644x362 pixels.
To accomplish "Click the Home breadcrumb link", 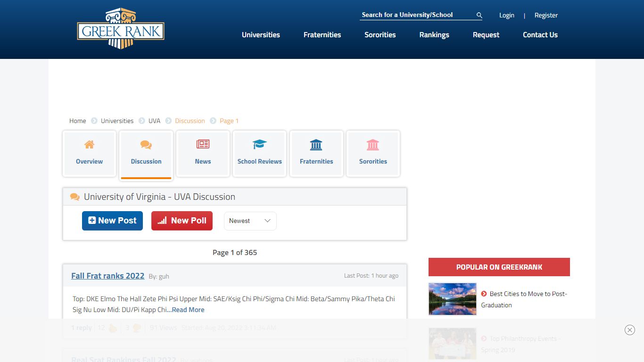I will tap(78, 121).
